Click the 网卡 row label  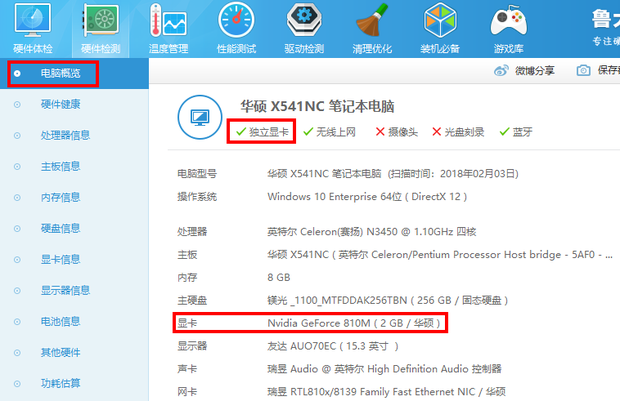(187, 392)
